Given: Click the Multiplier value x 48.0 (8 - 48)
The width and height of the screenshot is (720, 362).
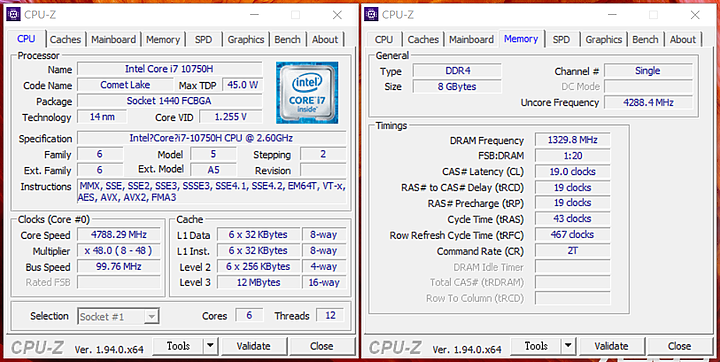Looking at the screenshot, I should (118, 251).
